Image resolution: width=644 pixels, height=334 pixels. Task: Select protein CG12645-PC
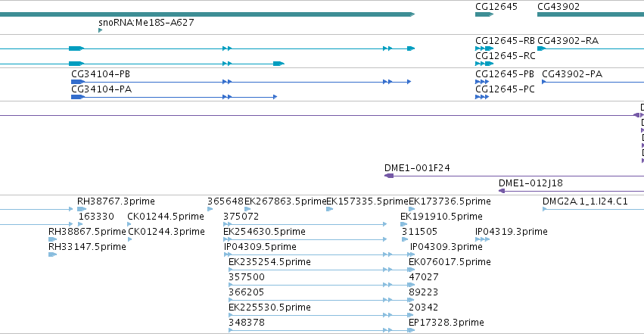point(505,89)
